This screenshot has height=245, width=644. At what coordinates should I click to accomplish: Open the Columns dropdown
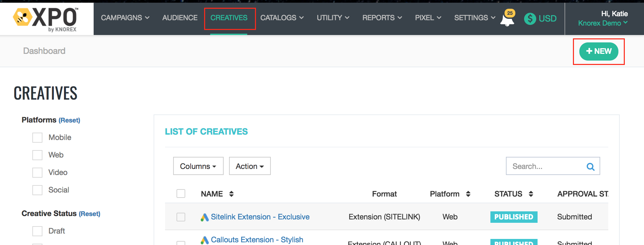pyautogui.click(x=198, y=166)
